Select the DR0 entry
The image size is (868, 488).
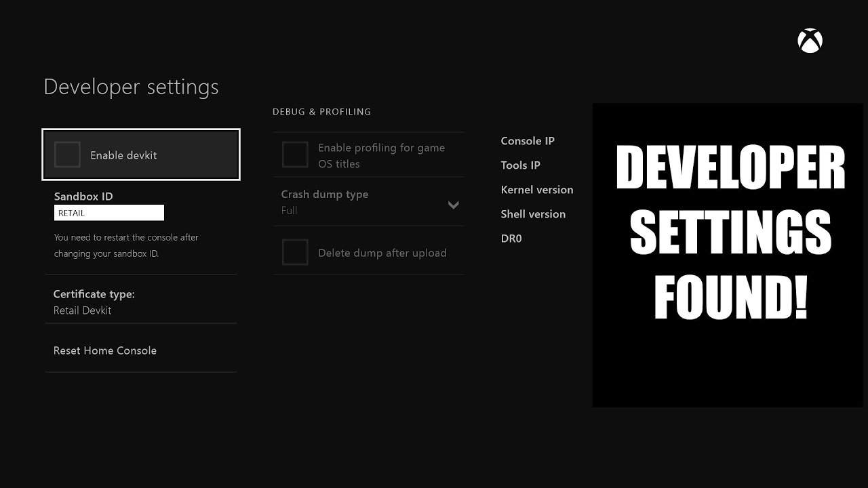(511, 239)
